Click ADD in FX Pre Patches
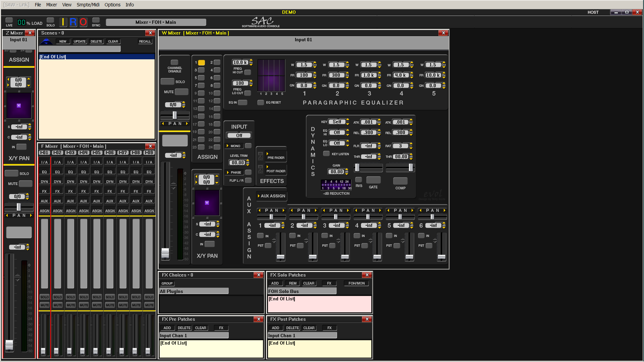The image size is (644, 362). pyautogui.click(x=167, y=328)
